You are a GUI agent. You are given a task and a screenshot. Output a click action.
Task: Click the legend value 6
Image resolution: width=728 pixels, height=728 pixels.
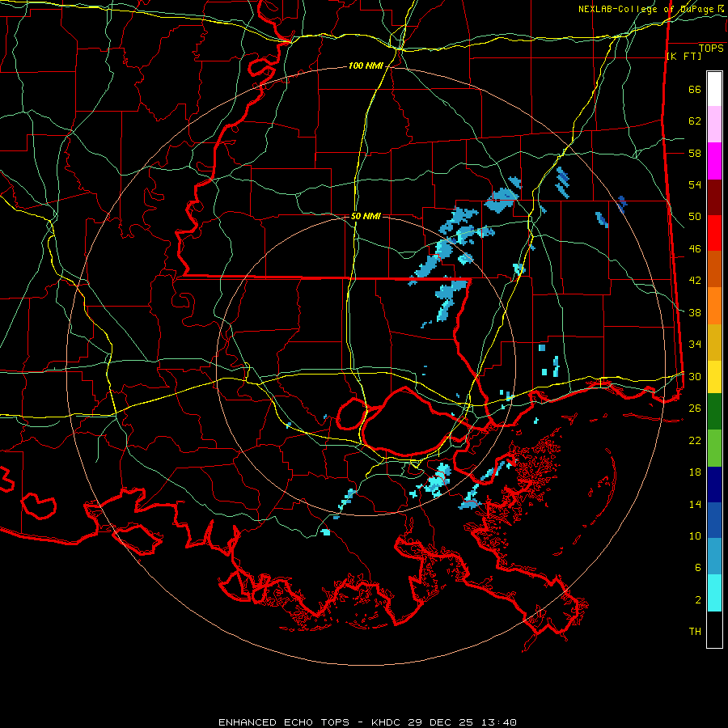pyautogui.click(x=698, y=568)
